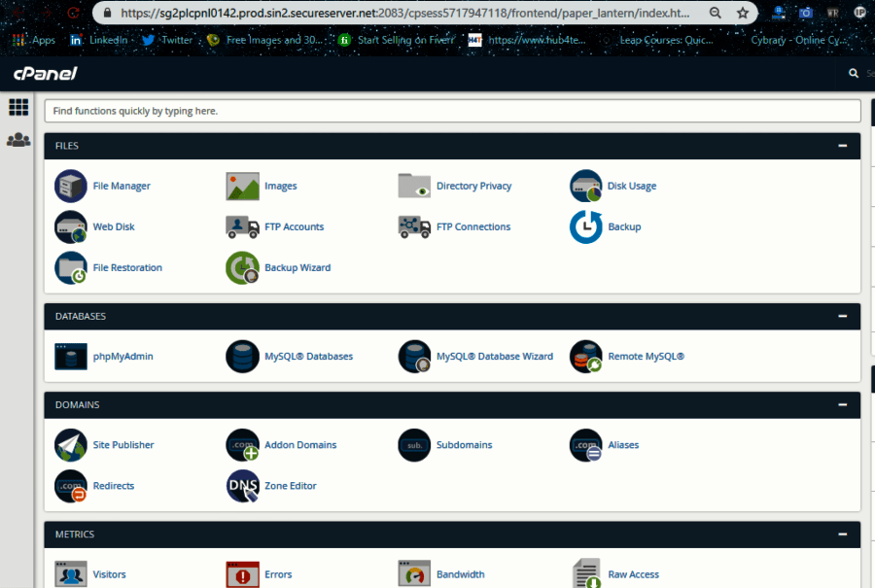This screenshot has height=588, width=875.
Task: Open the File Manager icon
Action: [x=71, y=186]
